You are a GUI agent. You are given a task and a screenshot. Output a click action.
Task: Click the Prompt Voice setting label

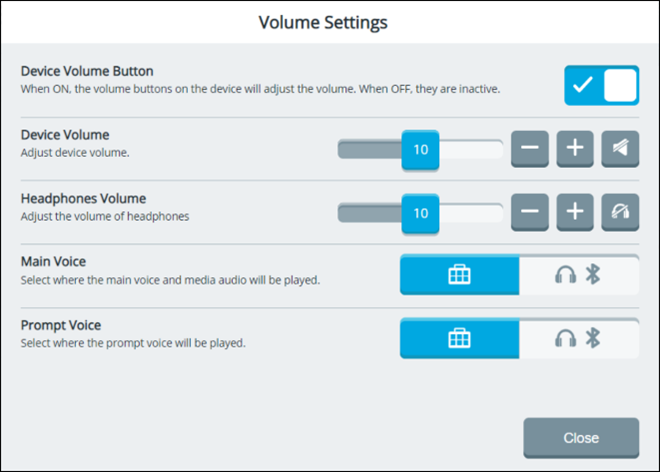(60, 325)
